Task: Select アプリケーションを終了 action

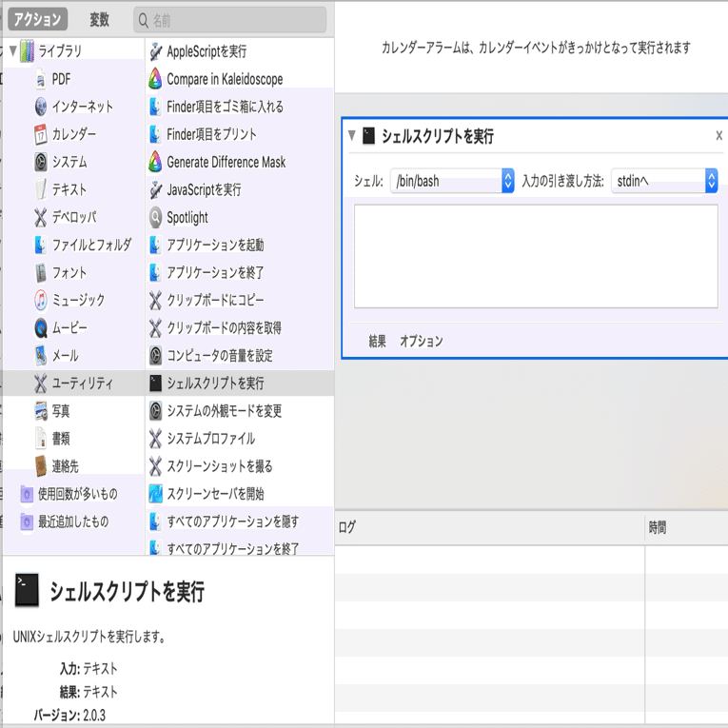Action: (x=240, y=272)
